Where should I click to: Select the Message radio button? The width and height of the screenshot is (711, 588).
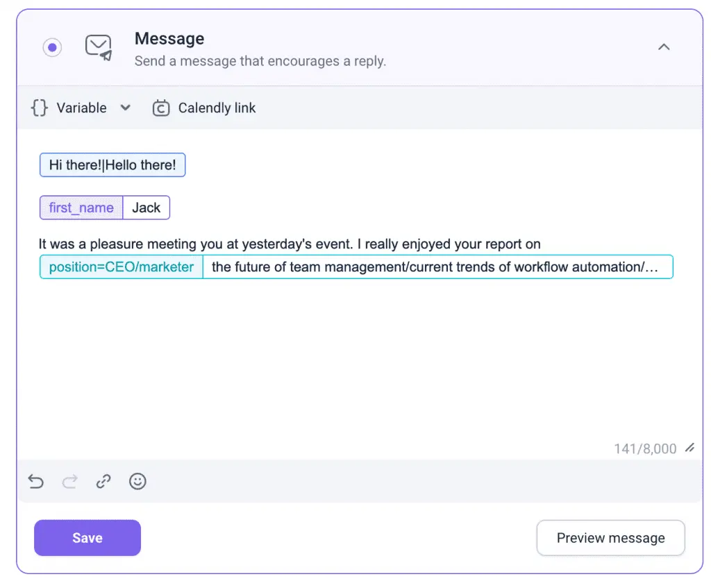coord(52,47)
